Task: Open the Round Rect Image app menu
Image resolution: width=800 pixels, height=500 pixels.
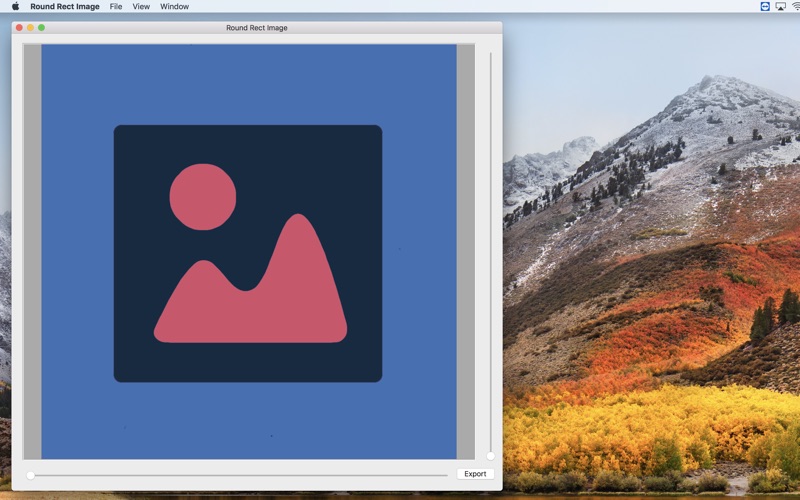Action: pyautogui.click(x=65, y=7)
